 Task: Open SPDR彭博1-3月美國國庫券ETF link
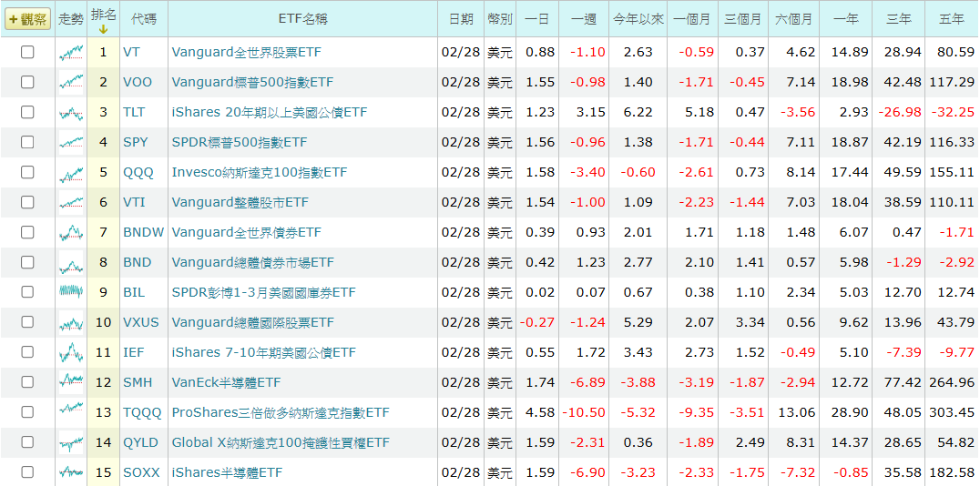[264, 292]
